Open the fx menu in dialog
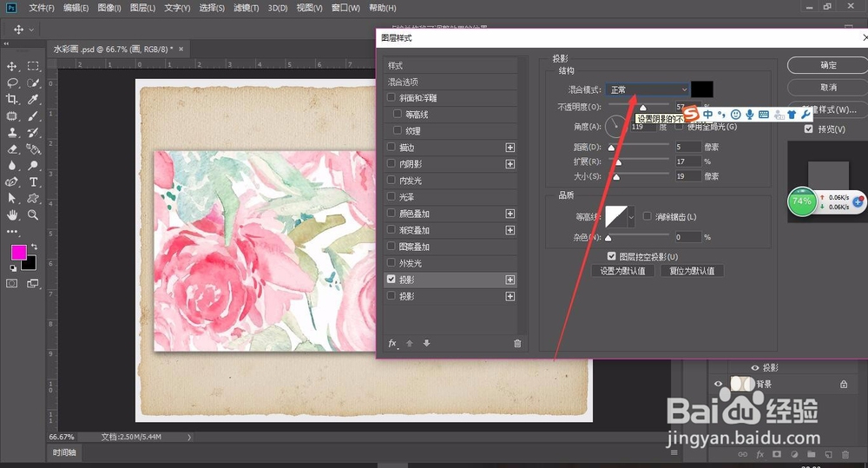The width and height of the screenshot is (868, 468). tap(392, 343)
